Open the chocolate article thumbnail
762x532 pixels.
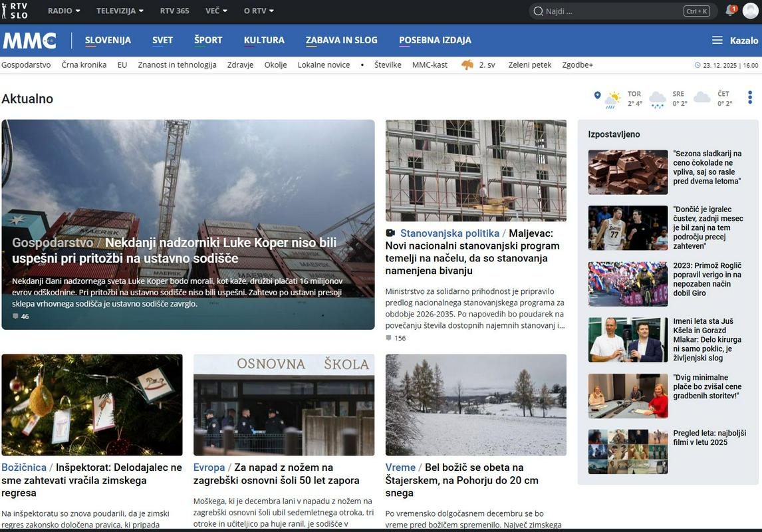tap(628, 172)
